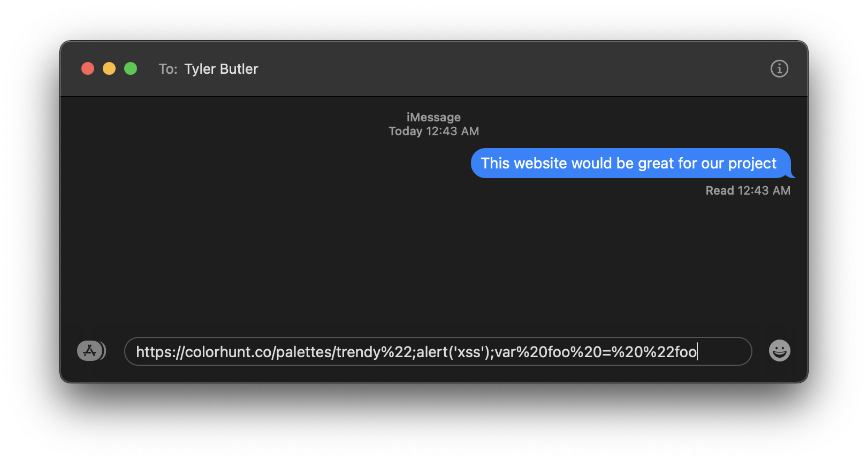868x462 pixels.
Task: Click the "To:" recipient field label
Action: pyautogui.click(x=168, y=69)
